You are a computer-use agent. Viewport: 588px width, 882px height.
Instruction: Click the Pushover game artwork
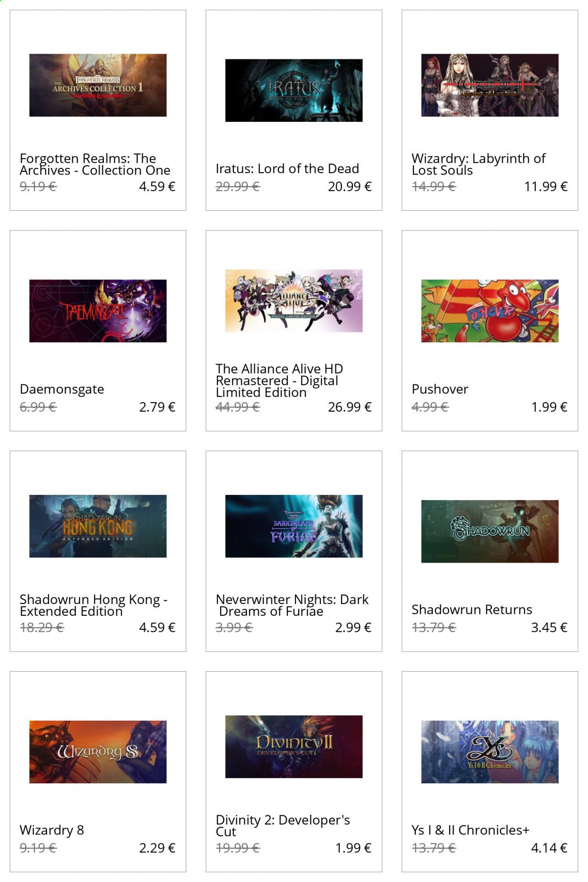point(490,311)
